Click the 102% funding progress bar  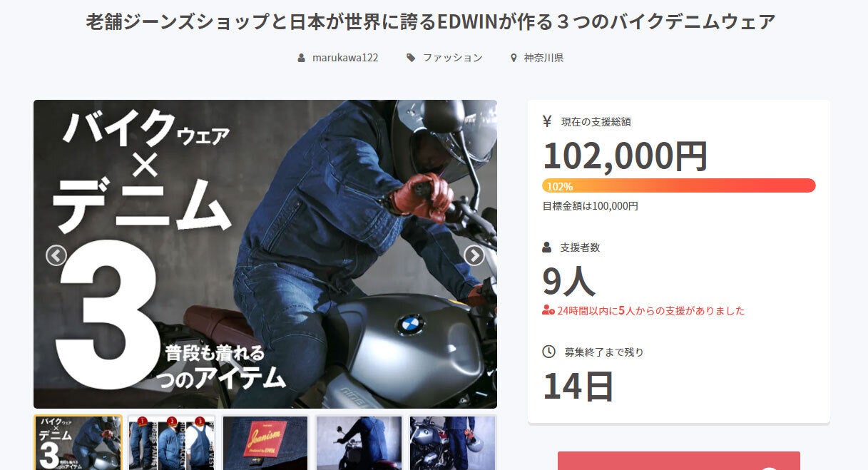tap(679, 185)
